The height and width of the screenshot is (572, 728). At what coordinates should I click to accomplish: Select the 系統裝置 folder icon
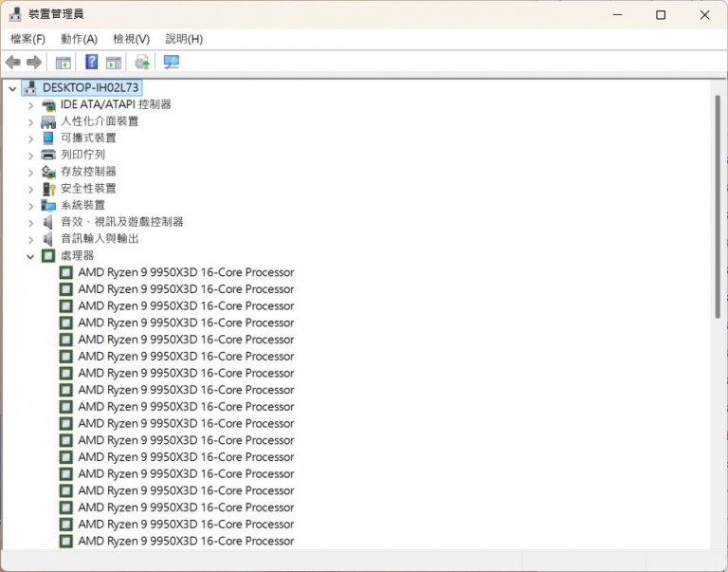[48, 205]
